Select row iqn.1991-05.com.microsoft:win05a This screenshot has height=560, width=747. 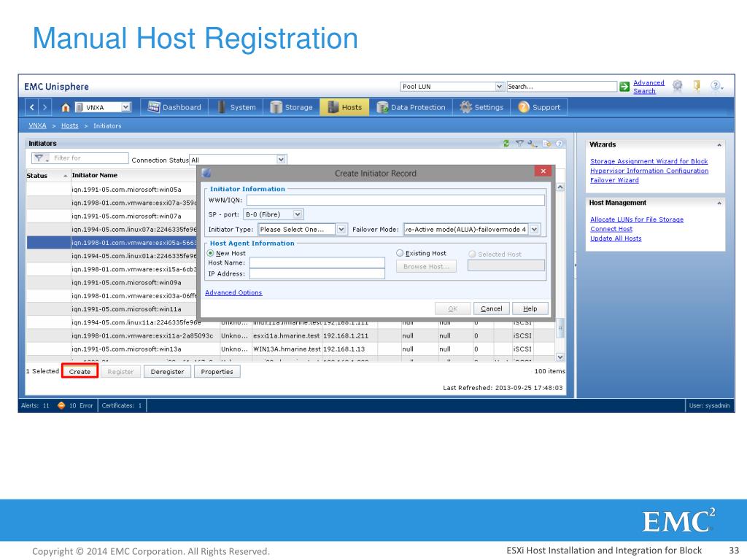(112, 190)
